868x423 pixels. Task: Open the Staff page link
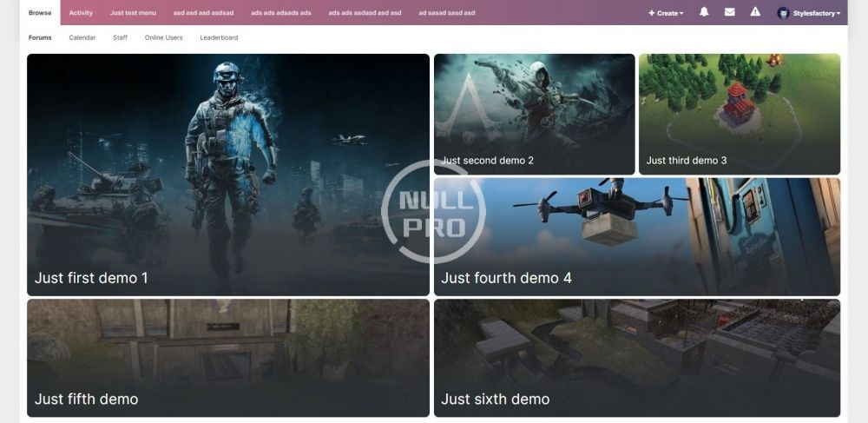[120, 37]
